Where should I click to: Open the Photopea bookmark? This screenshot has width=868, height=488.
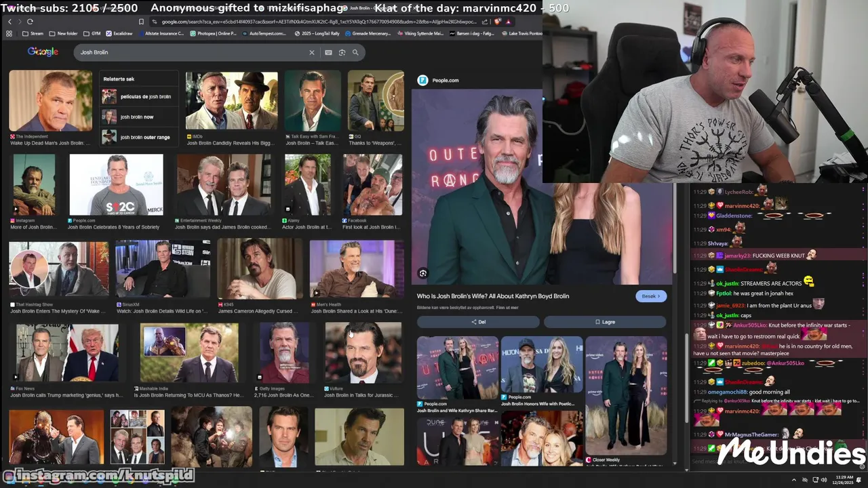pyautogui.click(x=213, y=33)
